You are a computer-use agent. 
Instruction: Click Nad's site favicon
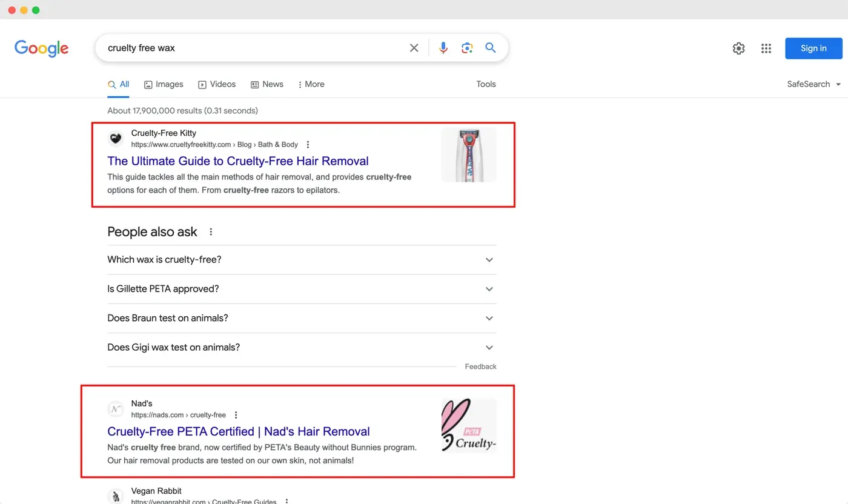click(116, 409)
